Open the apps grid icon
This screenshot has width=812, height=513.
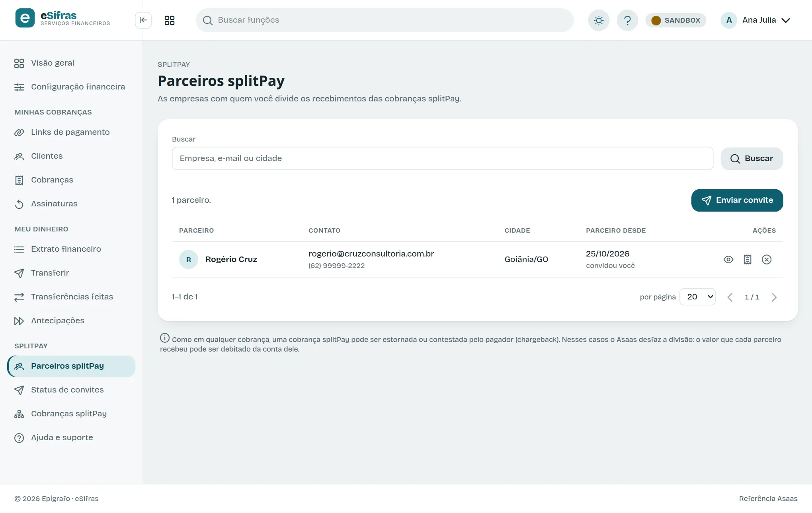coord(170,20)
